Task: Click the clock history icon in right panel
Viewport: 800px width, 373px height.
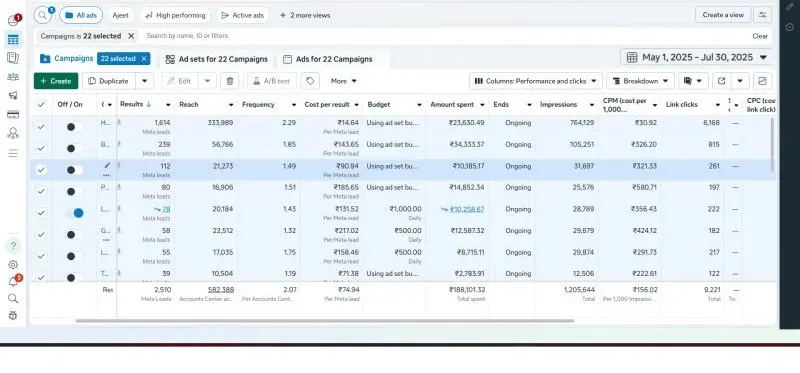Action: point(790,27)
